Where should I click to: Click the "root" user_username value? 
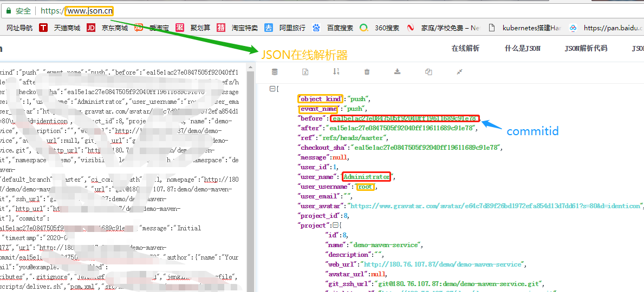(365, 187)
